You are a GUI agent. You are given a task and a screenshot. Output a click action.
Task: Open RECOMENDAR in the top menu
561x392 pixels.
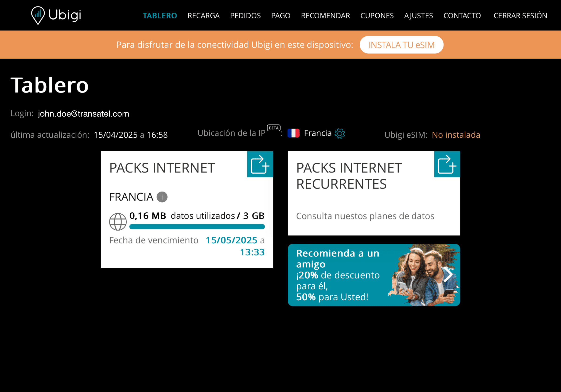click(x=325, y=16)
